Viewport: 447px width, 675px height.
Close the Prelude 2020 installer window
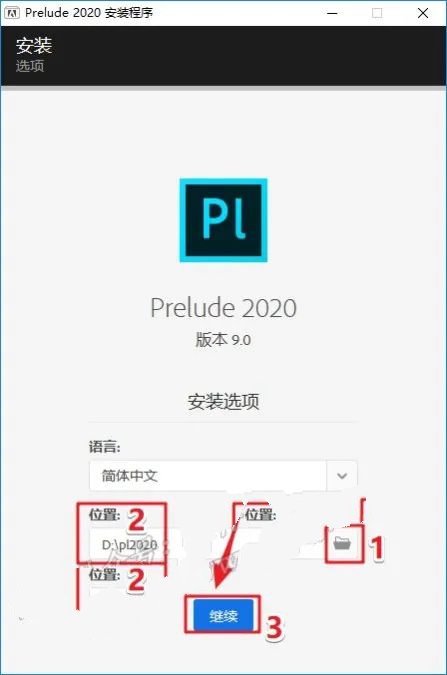[423, 13]
